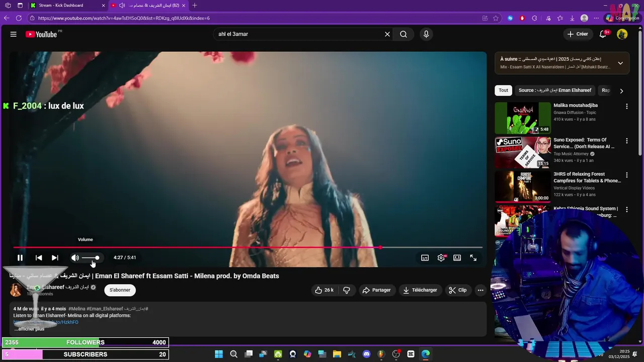Open options for Relaxing Forest Campfires video

tap(627, 175)
